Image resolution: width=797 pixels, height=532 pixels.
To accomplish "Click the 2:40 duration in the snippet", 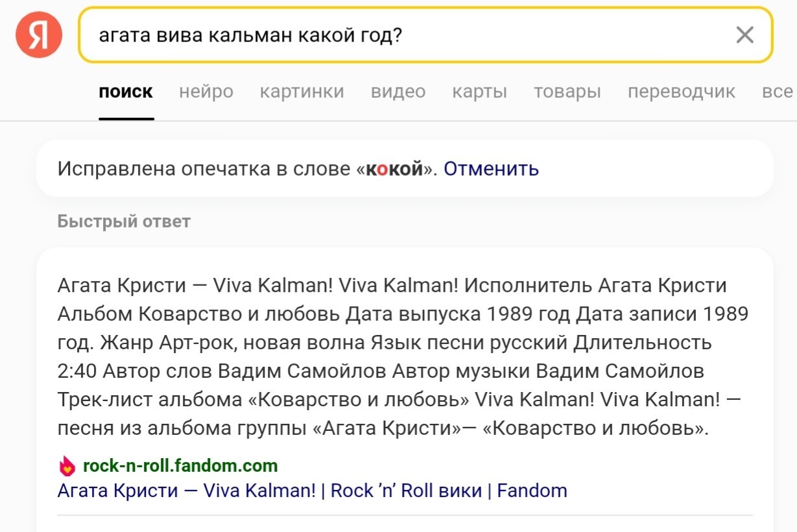I will (x=75, y=371).
